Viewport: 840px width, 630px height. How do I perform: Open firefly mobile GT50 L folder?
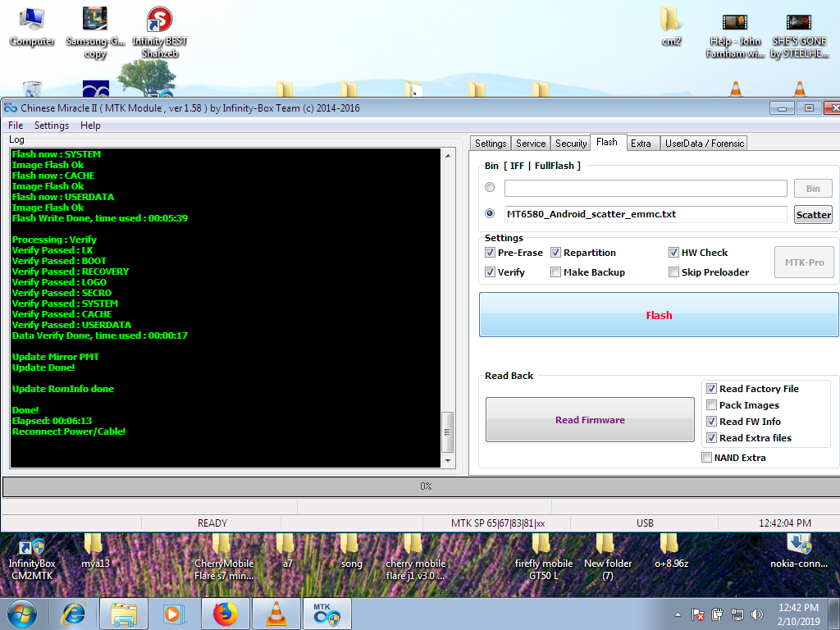(x=544, y=558)
